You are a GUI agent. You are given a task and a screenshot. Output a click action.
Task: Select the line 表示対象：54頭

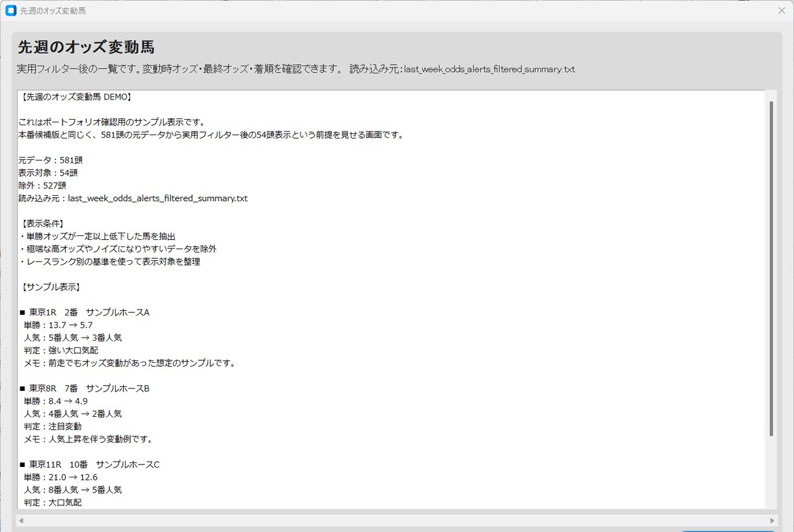click(48, 173)
